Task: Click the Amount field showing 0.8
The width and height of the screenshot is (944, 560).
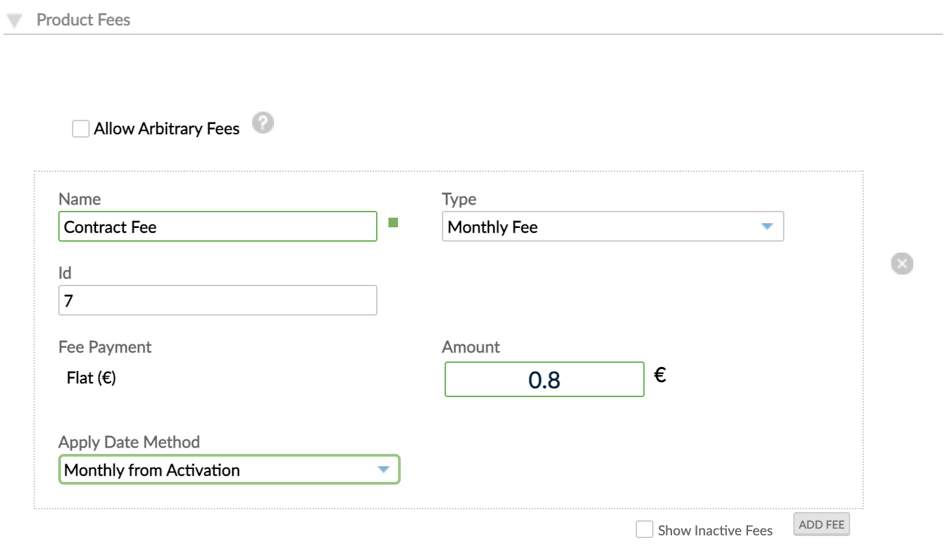Action: [544, 379]
